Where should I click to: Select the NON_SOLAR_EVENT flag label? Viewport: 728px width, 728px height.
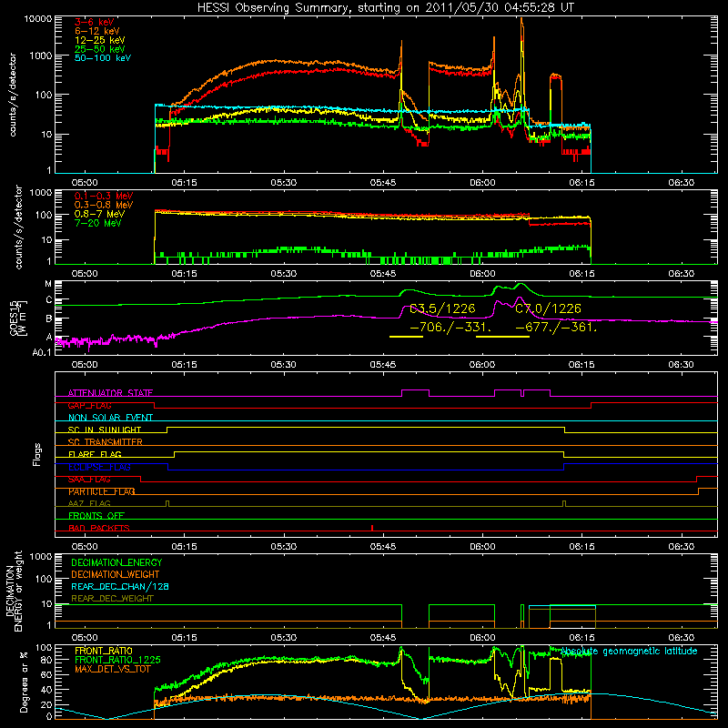pos(110,418)
